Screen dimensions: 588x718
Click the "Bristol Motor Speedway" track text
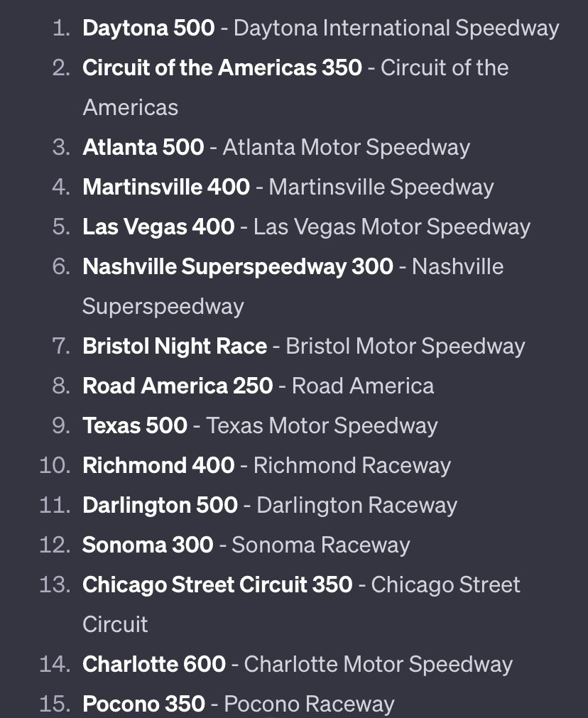tap(405, 346)
